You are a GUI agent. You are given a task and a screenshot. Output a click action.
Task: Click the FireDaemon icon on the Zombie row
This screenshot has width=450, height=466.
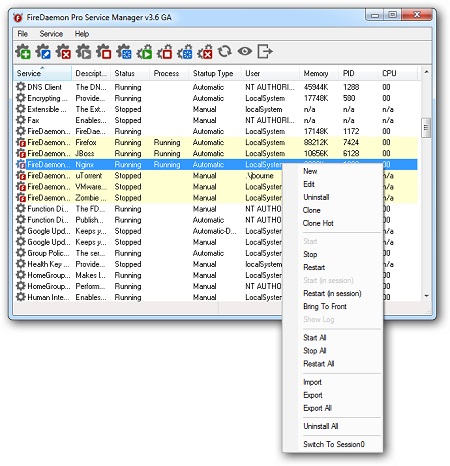(x=21, y=198)
